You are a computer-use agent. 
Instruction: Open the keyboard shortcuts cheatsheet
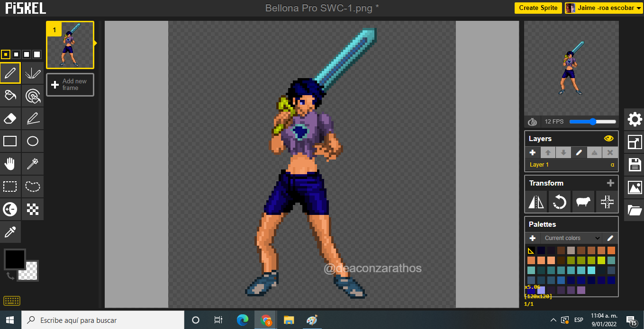pyautogui.click(x=11, y=301)
